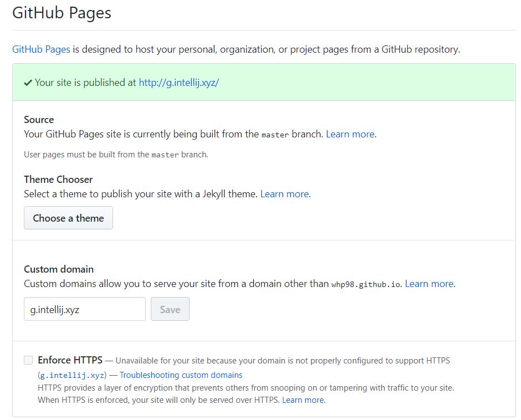Open Troubleshooting custom domains link
Screen dimensions: 521x420
coord(181,375)
